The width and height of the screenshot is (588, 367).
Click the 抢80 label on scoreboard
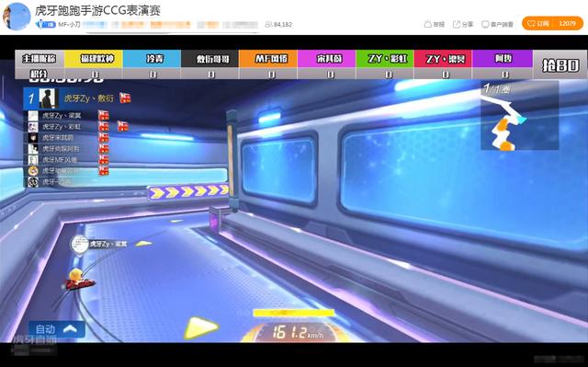click(560, 65)
